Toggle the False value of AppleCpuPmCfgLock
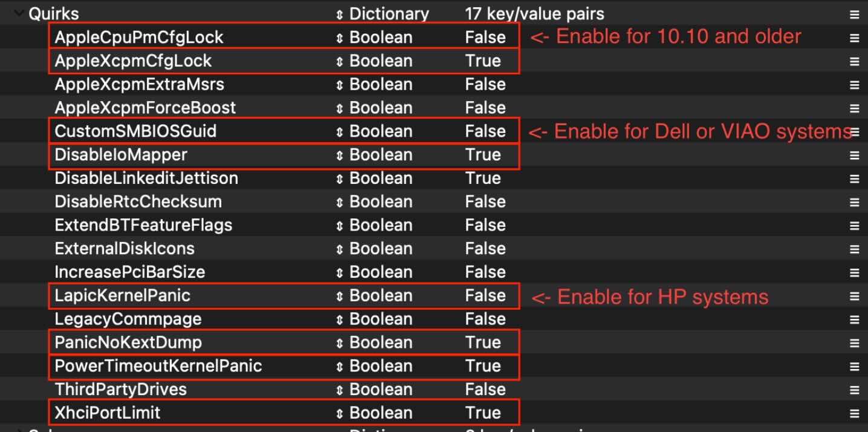The width and height of the screenshot is (868, 432). coord(485,38)
